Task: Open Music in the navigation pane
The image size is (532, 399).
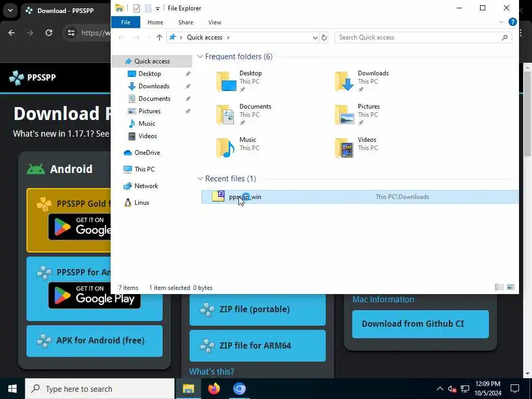Action: tap(147, 124)
